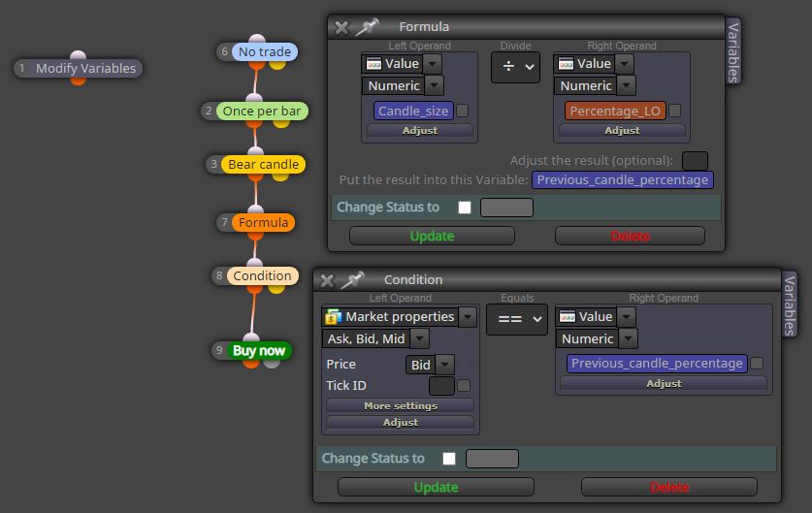Expand Numeric dropdown in Formula right operand
This screenshot has height=513, width=812.
point(626,85)
